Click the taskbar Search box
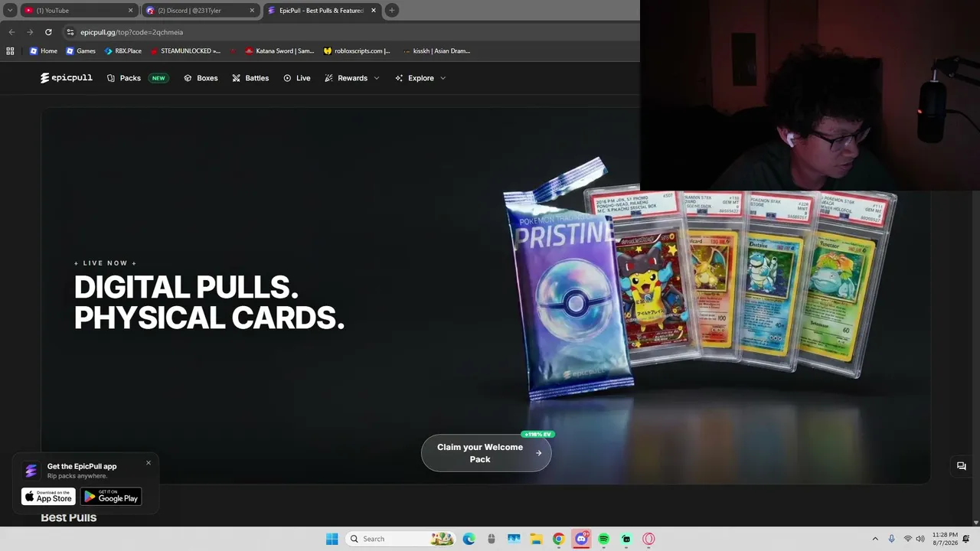 point(400,539)
